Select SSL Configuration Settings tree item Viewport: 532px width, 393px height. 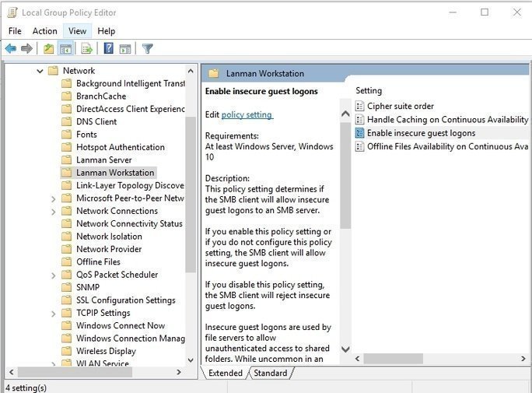point(126,300)
